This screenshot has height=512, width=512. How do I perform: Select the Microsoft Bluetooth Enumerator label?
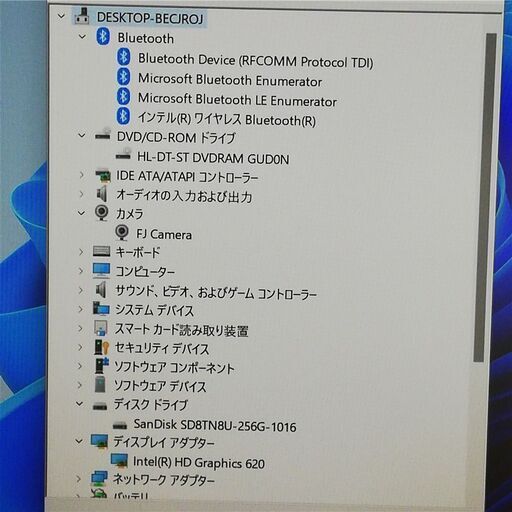(x=230, y=80)
